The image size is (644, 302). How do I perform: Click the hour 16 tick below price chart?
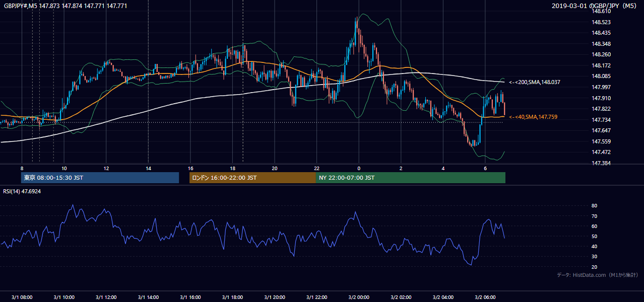[190, 168]
